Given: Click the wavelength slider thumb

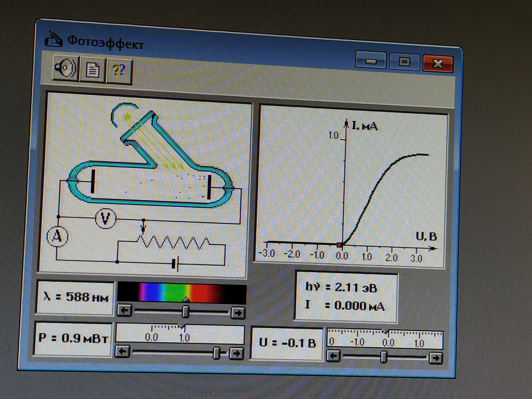Looking at the screenshot, I should tap(185, 312).
